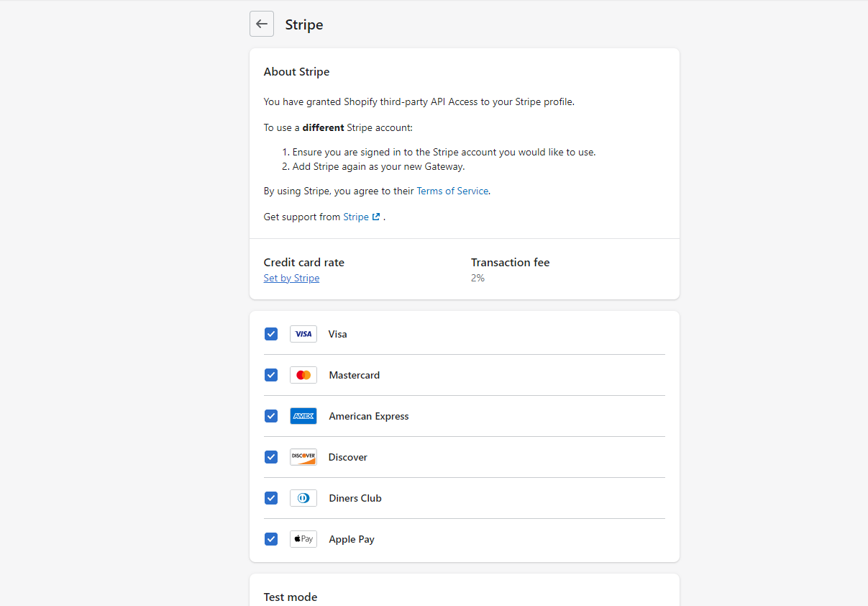Click the Diners Club logo icon
The width and height of the screenshot is (868, 606).
coord(303,498)
